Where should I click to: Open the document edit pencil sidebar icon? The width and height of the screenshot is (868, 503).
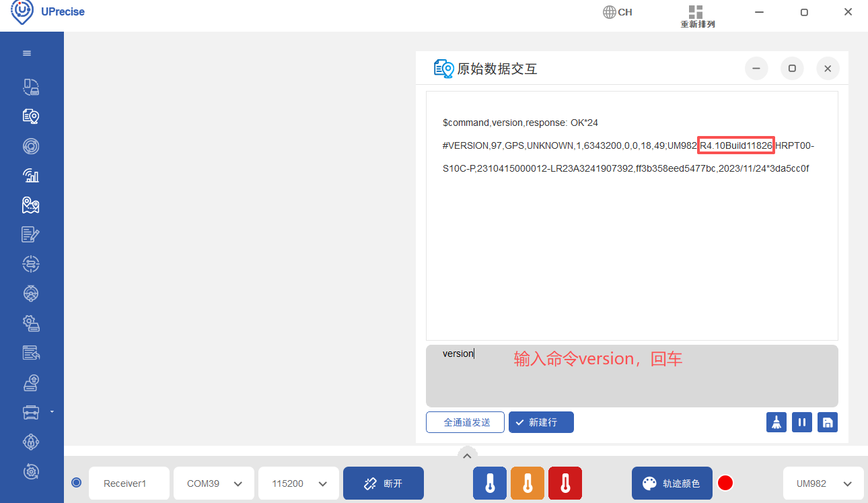(31, 234)
